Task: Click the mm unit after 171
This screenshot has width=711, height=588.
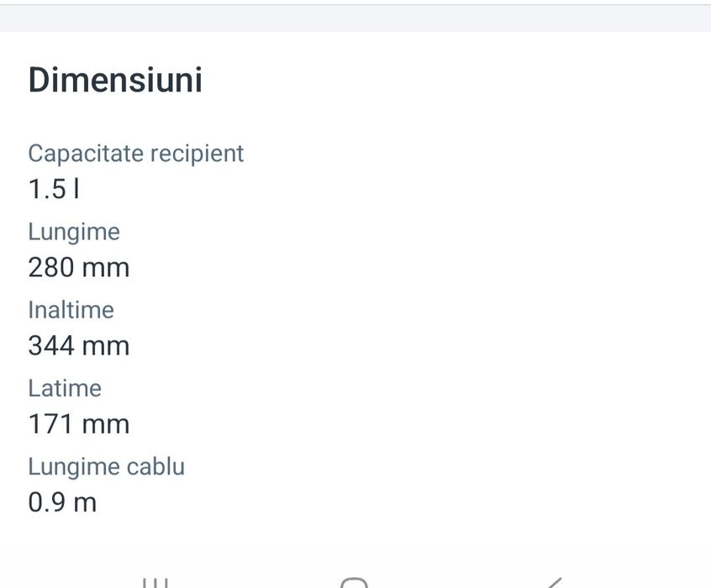Action: click(106, 425)
